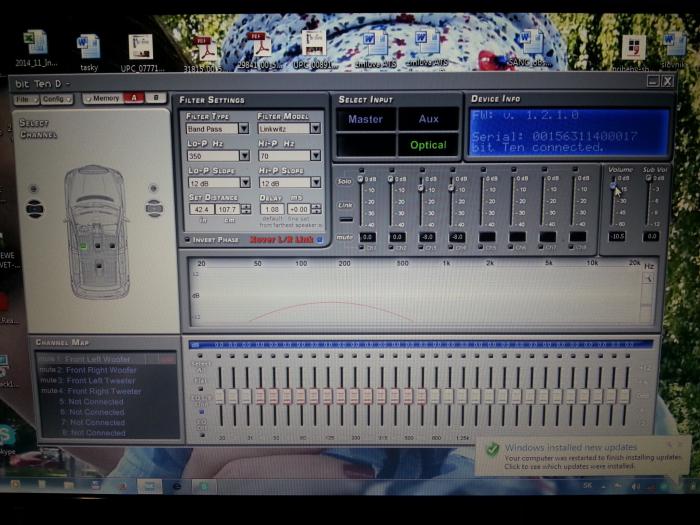This screenshot has height=525, width=700.
Task: Click the main Volume slider knob
Action: coord(613,185)
